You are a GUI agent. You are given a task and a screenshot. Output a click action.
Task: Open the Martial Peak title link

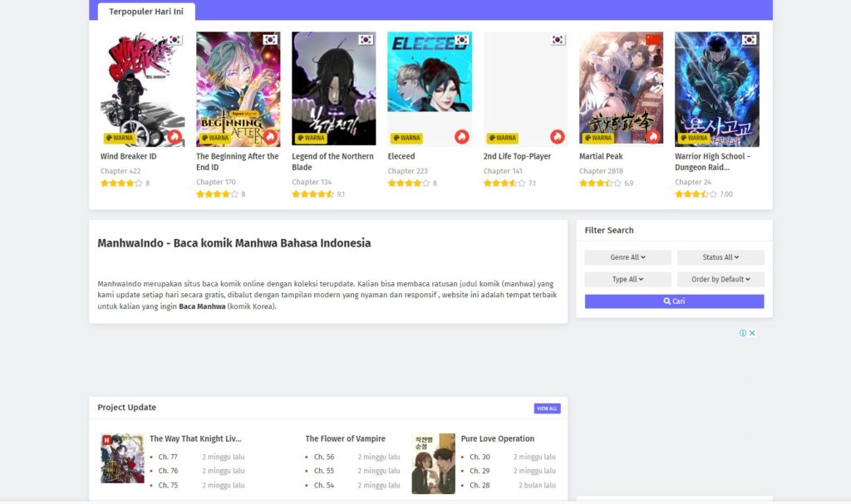click(x=601, y=156)
